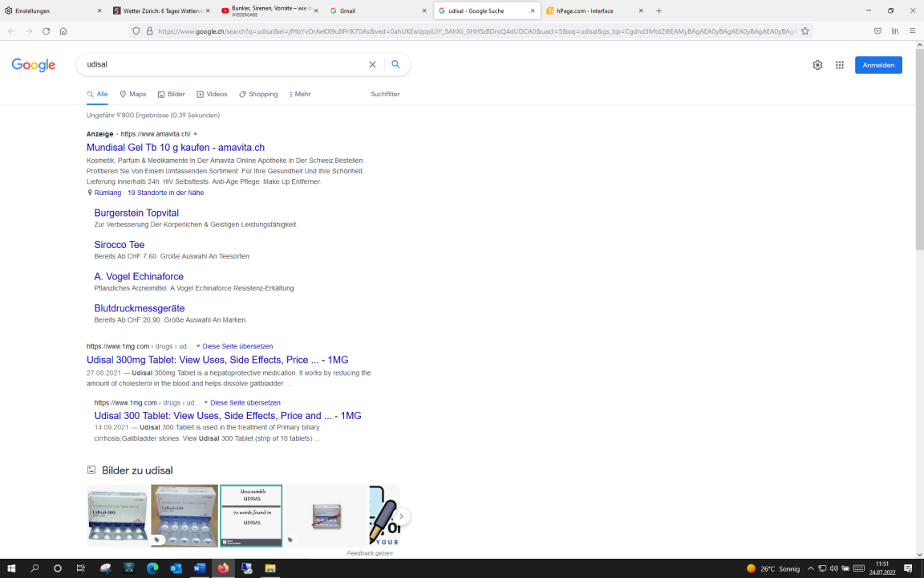Viewport: 924px width, 578px height.
Task: Open Blutdruckmessgeräte link
Action: (x=139, y=308)
